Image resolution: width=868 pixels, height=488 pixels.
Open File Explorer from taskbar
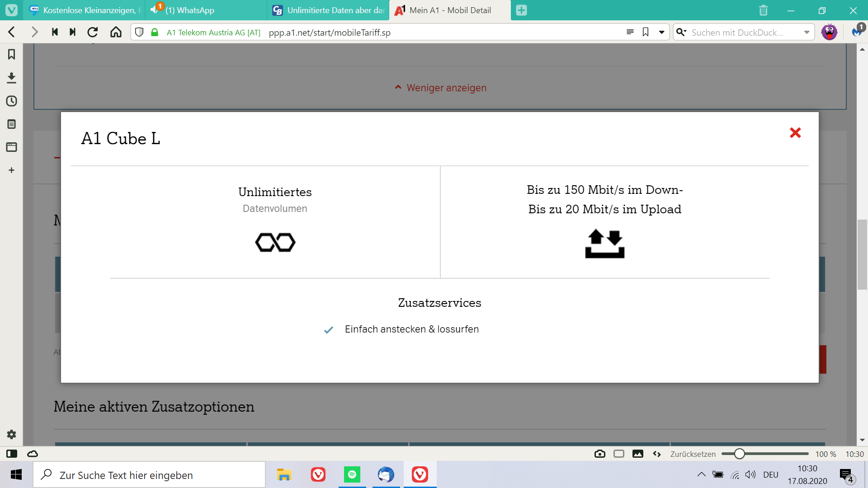(284, 474)
